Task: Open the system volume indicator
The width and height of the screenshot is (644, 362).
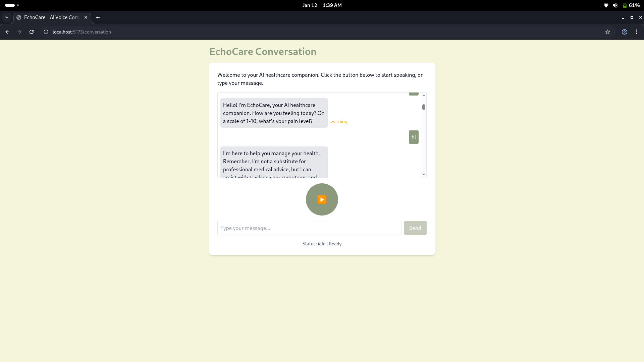Action: [x=615, y=5]
